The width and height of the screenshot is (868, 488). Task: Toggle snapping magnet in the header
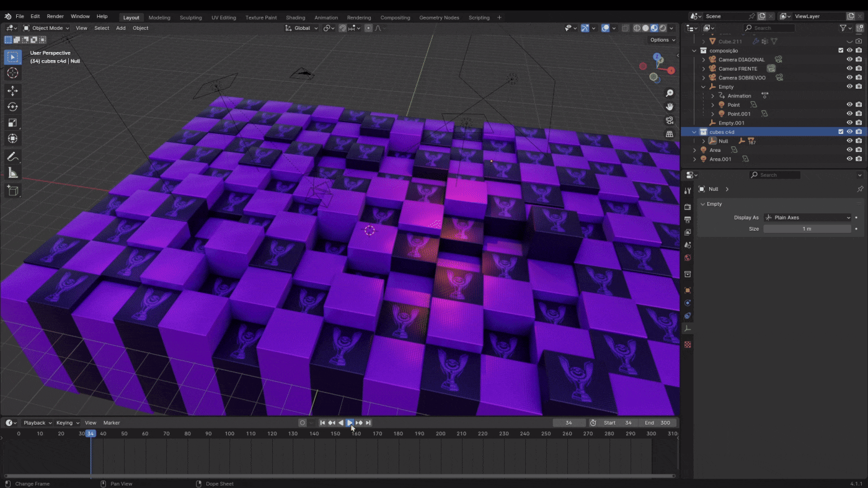pos(342,28)
